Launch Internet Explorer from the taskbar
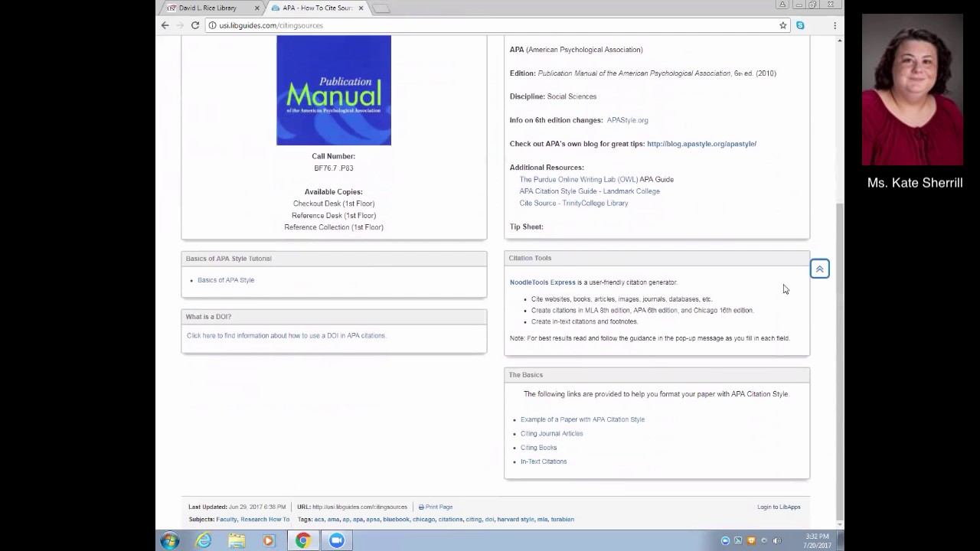This screenshot has height=551, width=980. tap(203, 540)
